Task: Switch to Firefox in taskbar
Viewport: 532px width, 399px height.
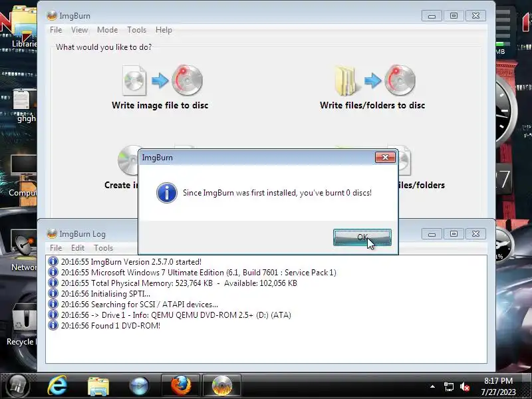Action: tap(180, 386)
